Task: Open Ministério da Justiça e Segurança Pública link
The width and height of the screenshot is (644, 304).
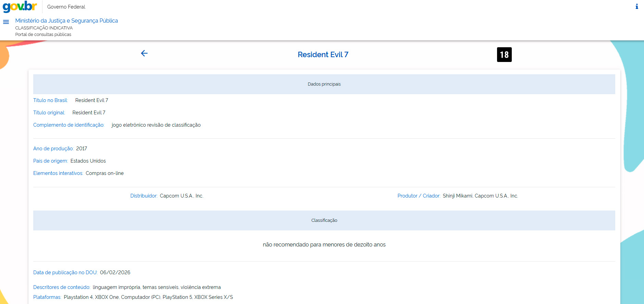Action: [x=66, y=21]
